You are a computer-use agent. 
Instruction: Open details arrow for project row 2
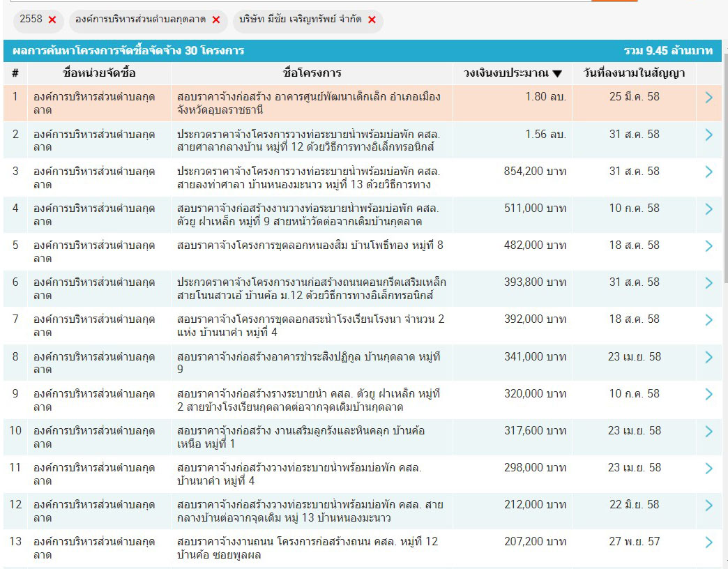(x=708, y=135)
